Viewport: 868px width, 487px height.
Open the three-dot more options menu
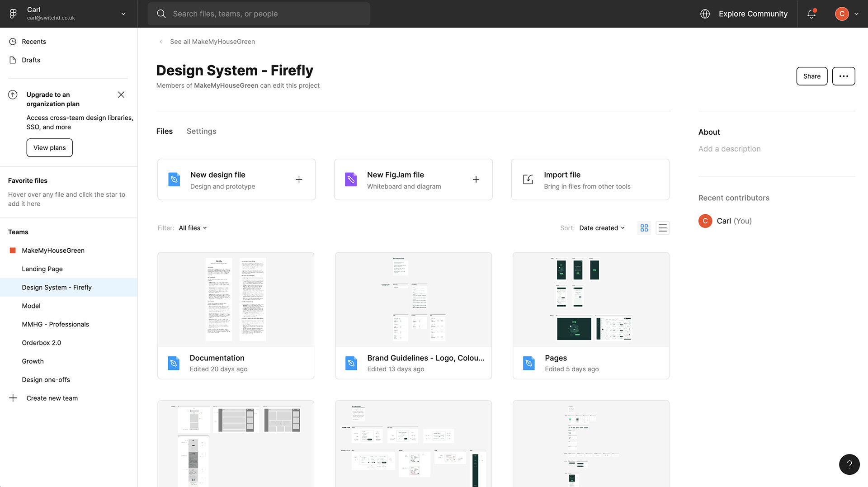(844, 76)
